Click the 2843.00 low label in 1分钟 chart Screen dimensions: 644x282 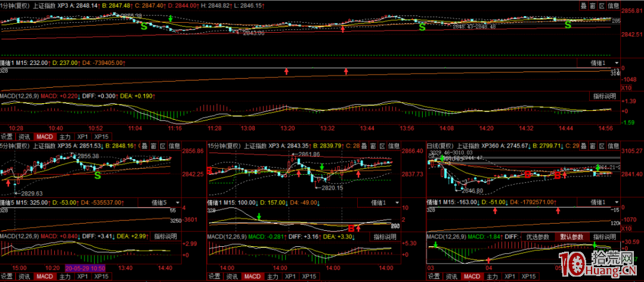click(x=253, y=33)
